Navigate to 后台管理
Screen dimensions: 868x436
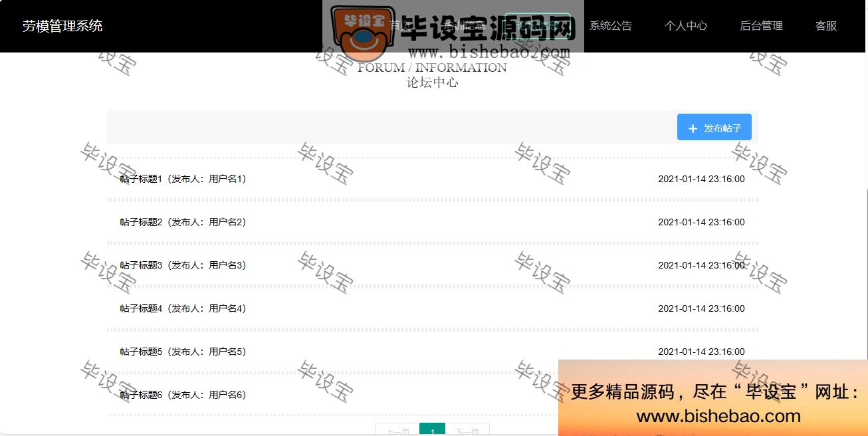pos(761,26)
